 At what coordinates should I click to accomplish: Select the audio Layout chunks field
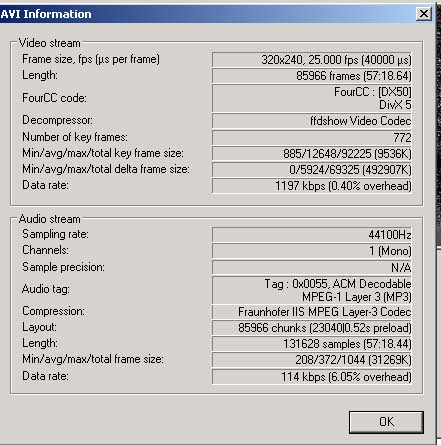tap(312, 328)
